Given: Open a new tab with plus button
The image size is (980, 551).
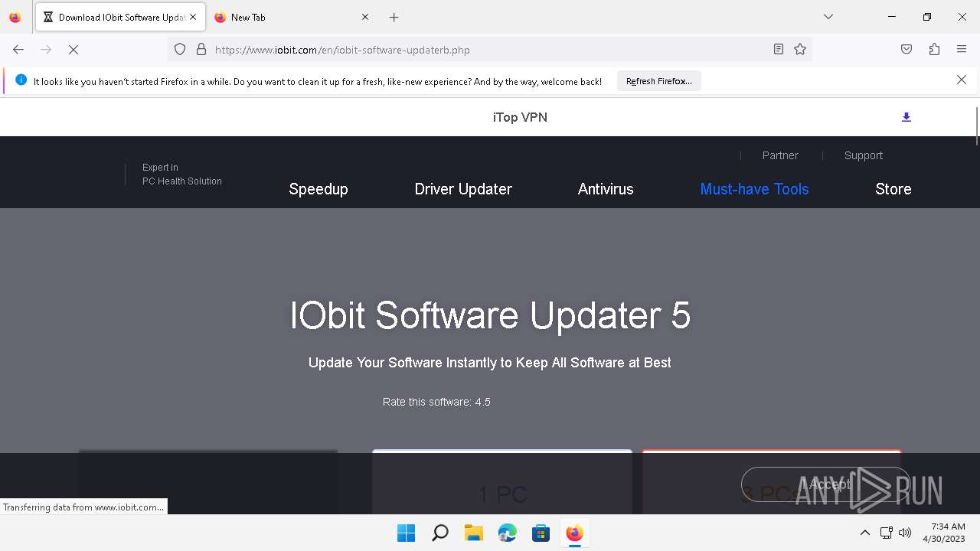Looking at the screenshot, I should pyautogui.click(x=394, y=17).
